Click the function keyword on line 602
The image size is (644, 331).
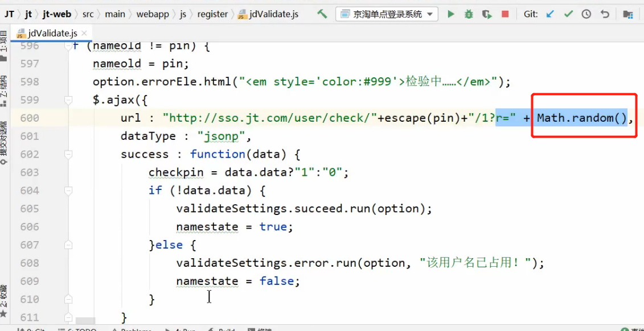click(x=218, y=154)
